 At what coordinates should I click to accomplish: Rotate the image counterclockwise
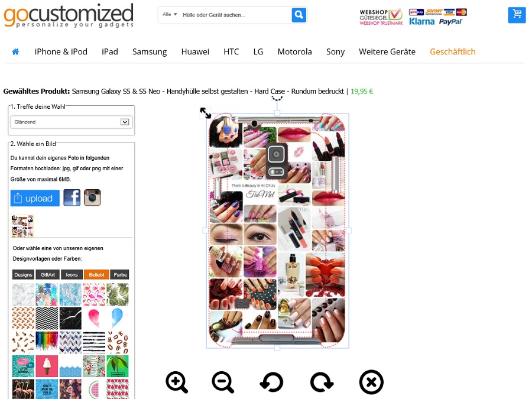point(271,382)
